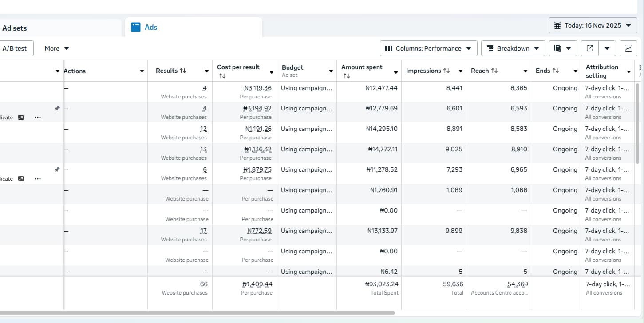Sort by the Results column arrows

click(x=182, y=71)
